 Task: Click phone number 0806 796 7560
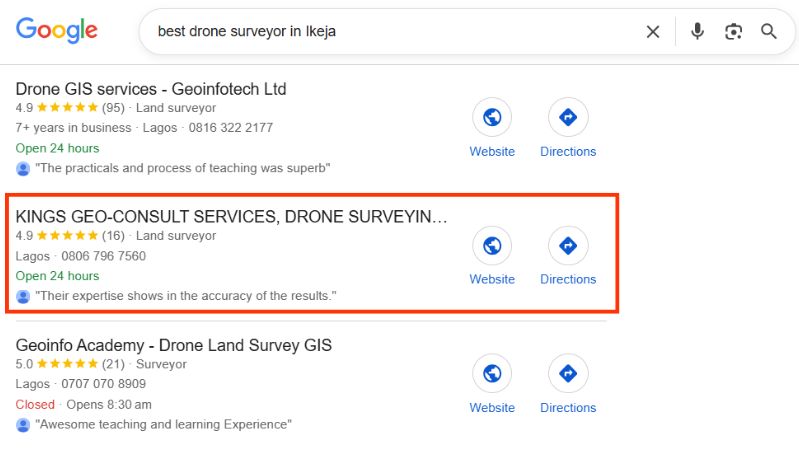pyautogui.click(x=103, y=256)
